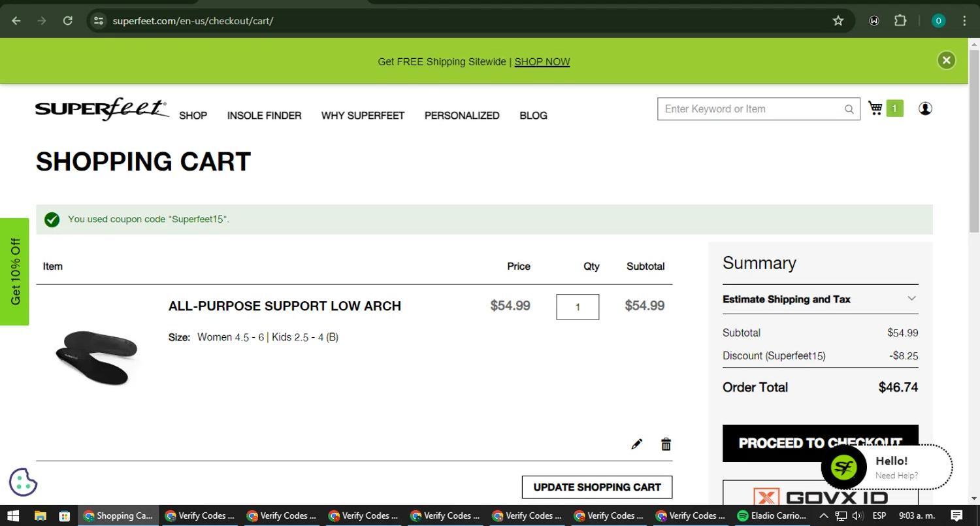
Task: Click the quantity field for the insole
Action: point(578,307)
